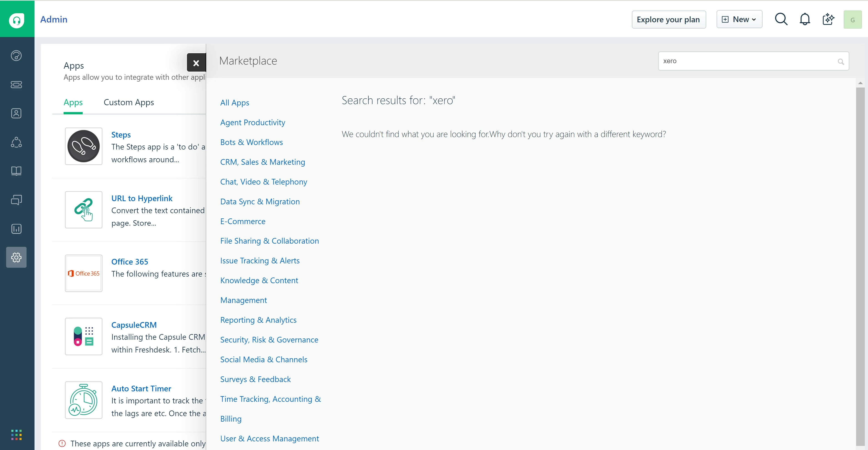Screen dimensions: 868x450
Task: Click the CapsuleCRM app icon
Action: (84, 336)
